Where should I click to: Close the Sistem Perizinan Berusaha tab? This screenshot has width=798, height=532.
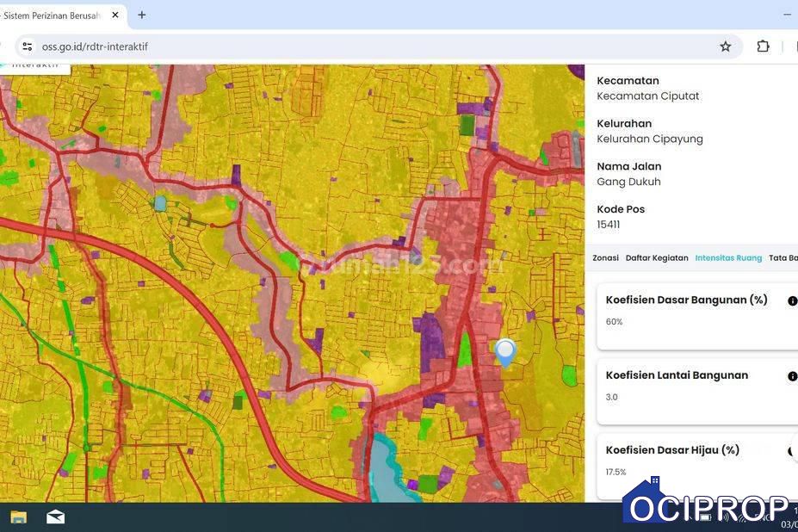(x=115, y=15)
